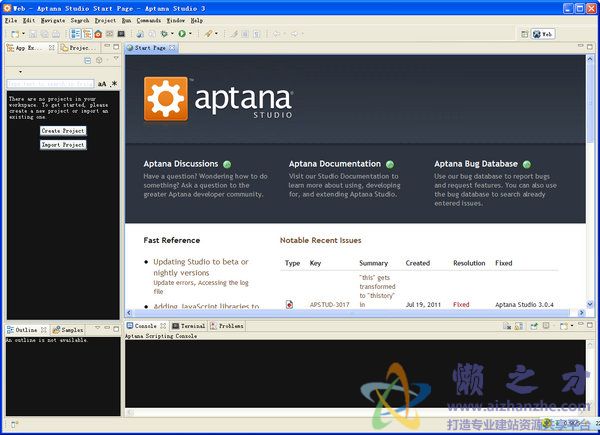
Task: Click the Start Page vertical scrollbar down arrow
Action: pos(590,304)
